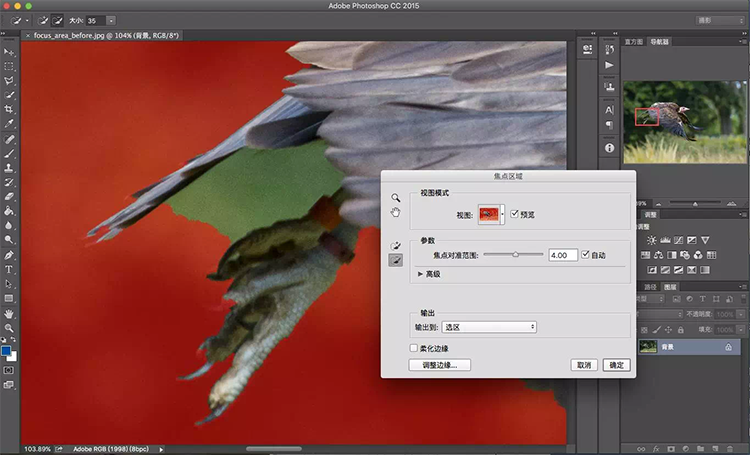This screenshot has height=455, width=750.
Task: Select the Zoom tool in toolbox
Action: coord(9,328)
